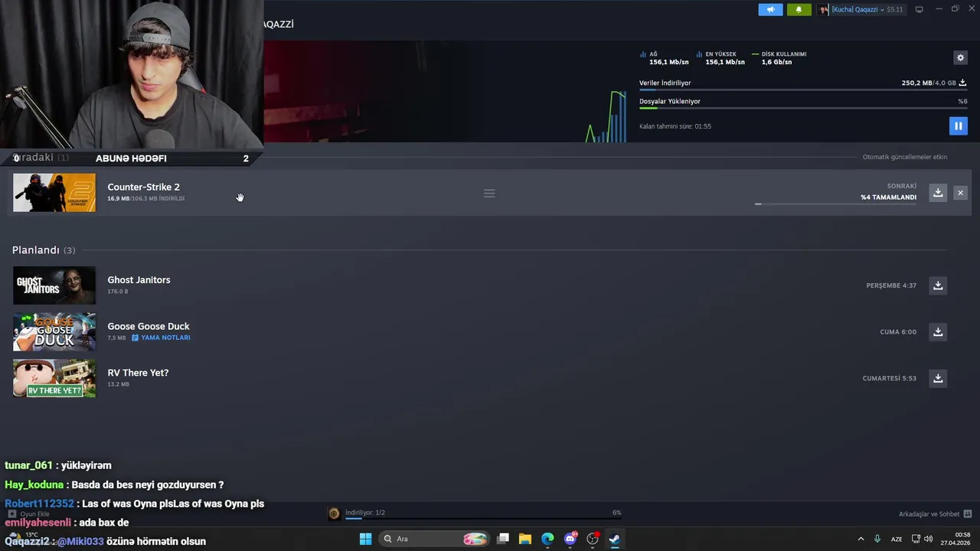Click CUMARTESİ 5:53 scheduled time
The height and width of the screenshot is (551, 980).
[889, 378]
